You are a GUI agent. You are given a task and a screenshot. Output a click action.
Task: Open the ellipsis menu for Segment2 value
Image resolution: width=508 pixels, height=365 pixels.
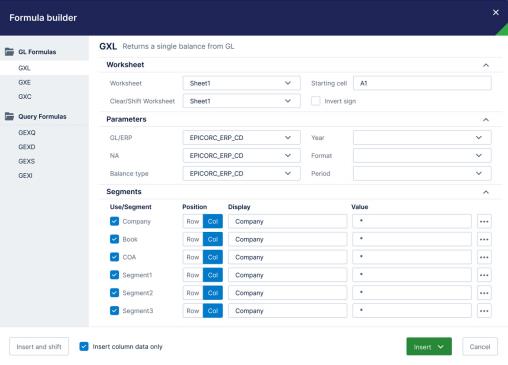pos(484,293)
